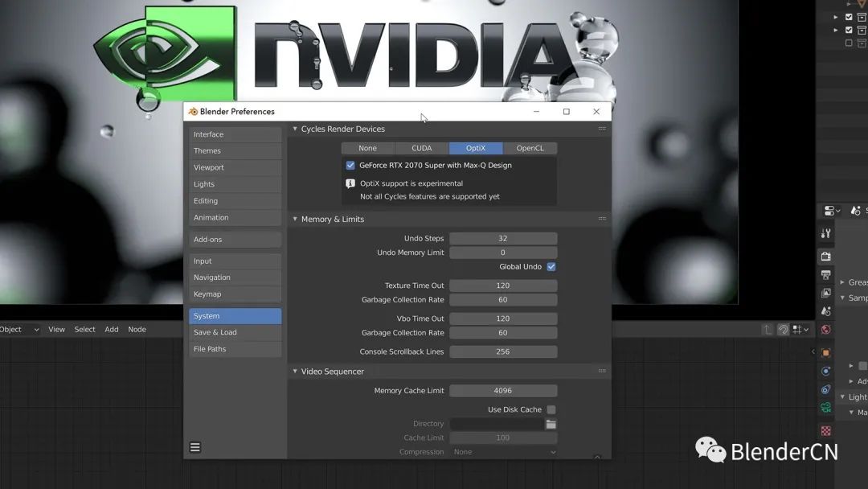This screenshot has width=868, height=489.
Task: Open the Compression dropdown
Action: (503, 452)
